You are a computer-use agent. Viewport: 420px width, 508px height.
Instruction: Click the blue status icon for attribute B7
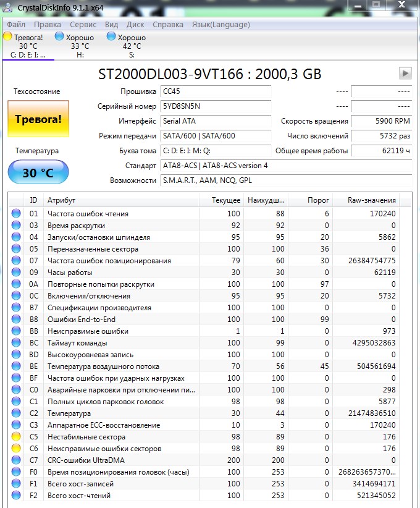coord(16,307)
